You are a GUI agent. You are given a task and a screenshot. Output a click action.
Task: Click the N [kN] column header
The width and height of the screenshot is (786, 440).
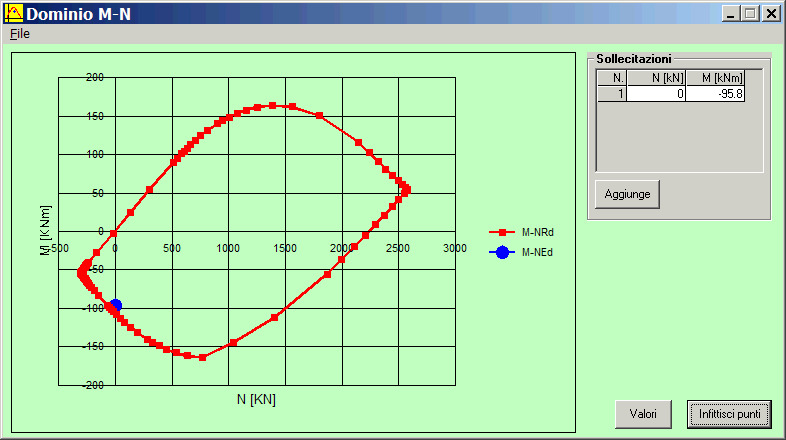coord(656,78)
